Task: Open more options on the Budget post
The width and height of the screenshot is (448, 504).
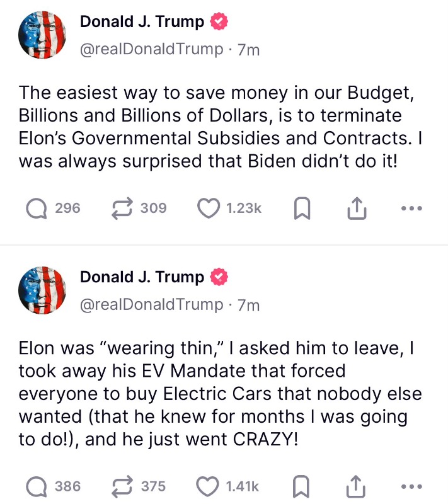Action: (411, 208)
